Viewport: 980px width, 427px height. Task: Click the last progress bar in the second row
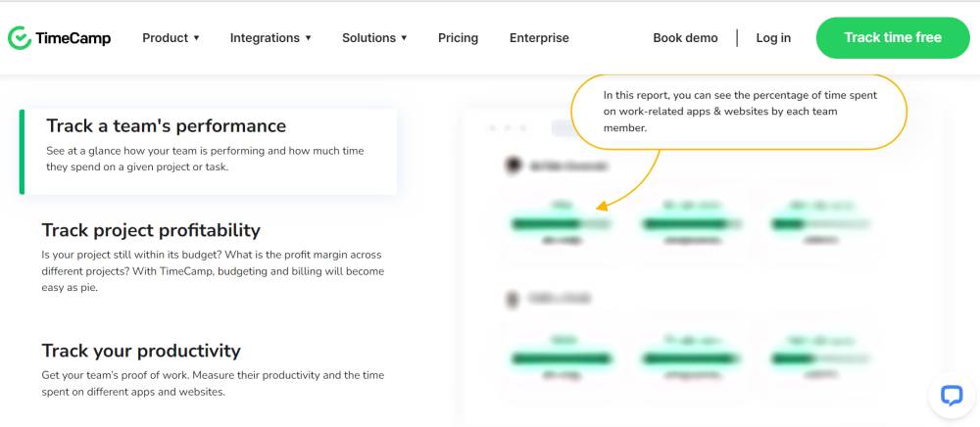click(x=820, y=359)
